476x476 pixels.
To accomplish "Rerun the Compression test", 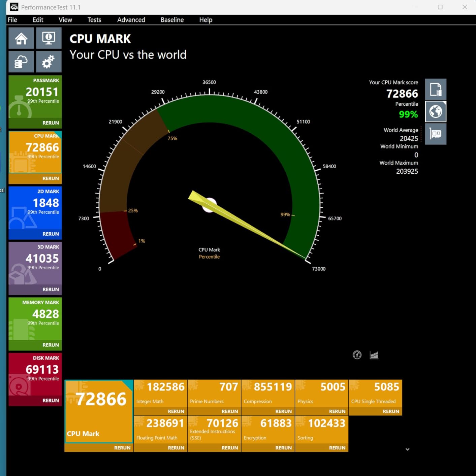I will tap(283, 411).
